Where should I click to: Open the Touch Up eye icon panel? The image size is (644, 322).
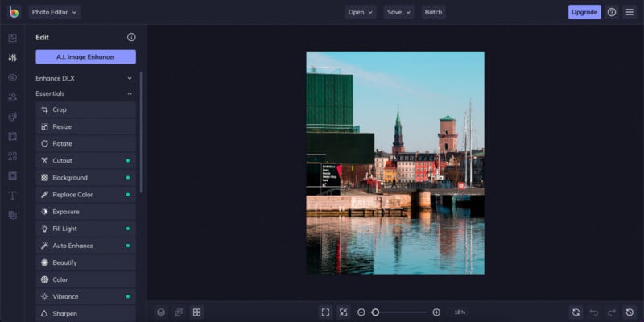point(12,77)
